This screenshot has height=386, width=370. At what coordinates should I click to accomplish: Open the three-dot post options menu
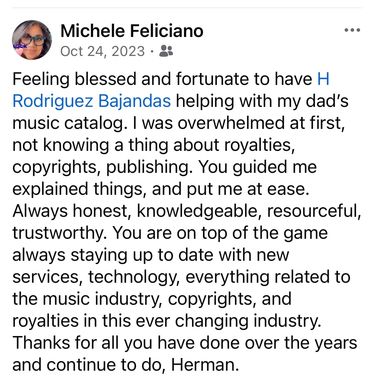352,30
